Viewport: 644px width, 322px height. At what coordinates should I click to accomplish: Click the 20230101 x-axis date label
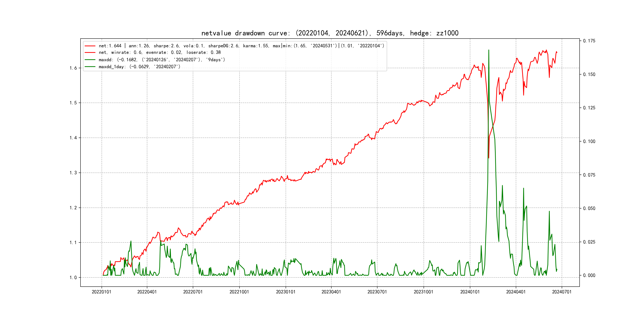[x=285, y=292]
